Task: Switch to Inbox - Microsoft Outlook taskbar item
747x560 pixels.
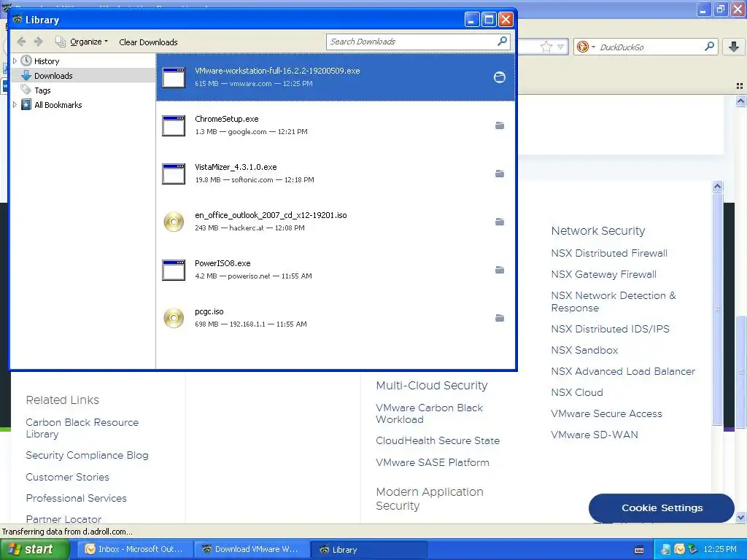Action: (137, 549)
